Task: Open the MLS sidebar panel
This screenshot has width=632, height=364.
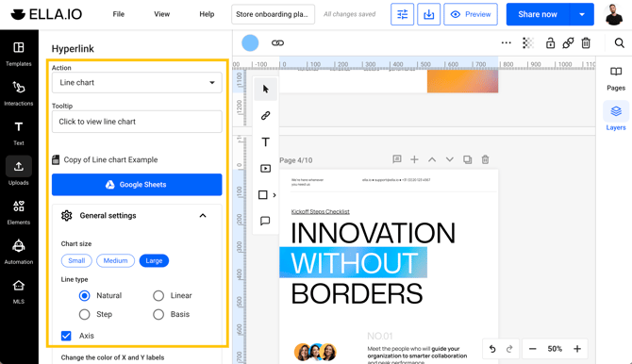Action: (19, 291)
